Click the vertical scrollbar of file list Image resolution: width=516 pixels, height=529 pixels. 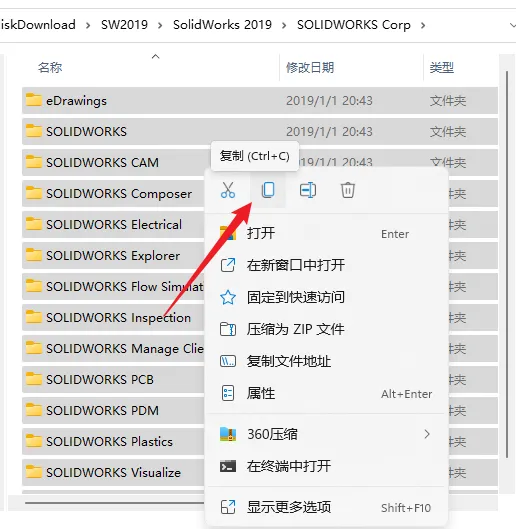point(507,264)
